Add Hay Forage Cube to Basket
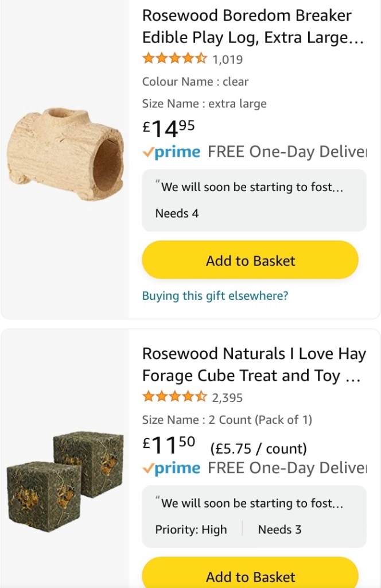 [x=250, y=576]
